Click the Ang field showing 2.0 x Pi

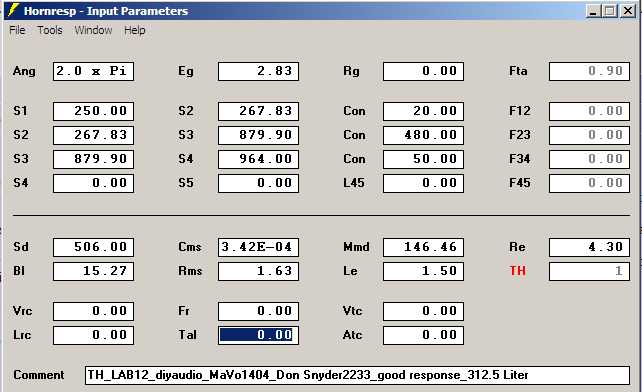tap(93, 71)
